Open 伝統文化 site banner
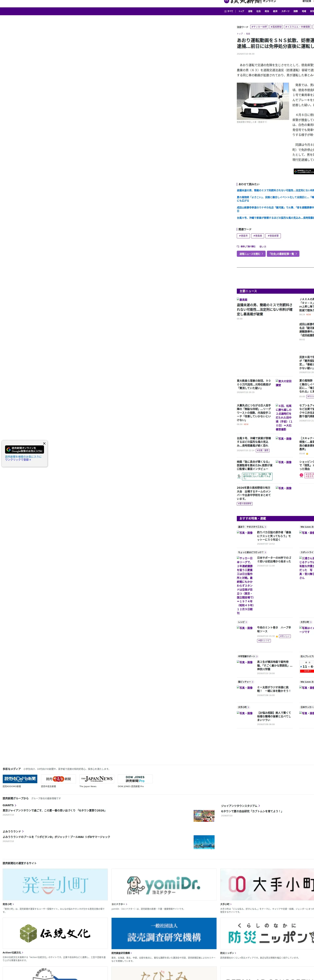 point(55,934)
